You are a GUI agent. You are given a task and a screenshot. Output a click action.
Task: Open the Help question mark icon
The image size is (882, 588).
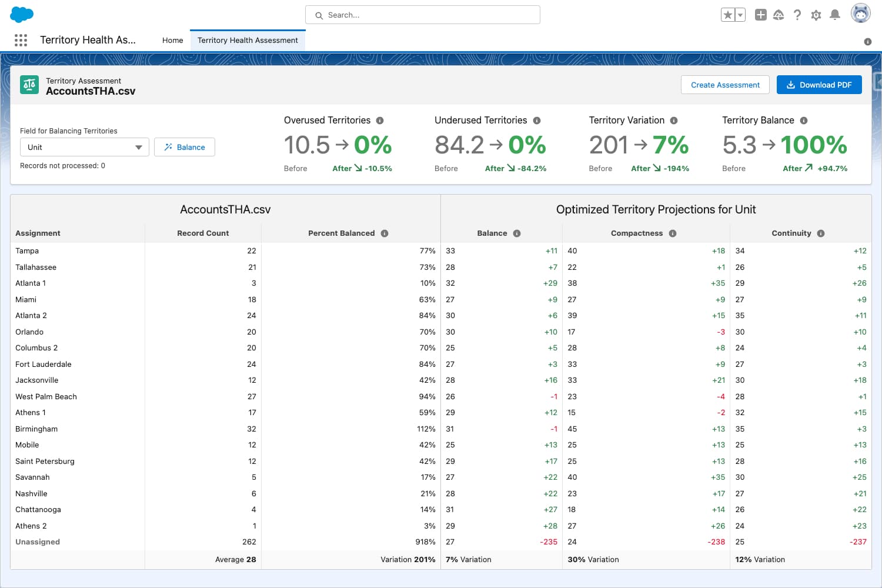coord(797,15)
